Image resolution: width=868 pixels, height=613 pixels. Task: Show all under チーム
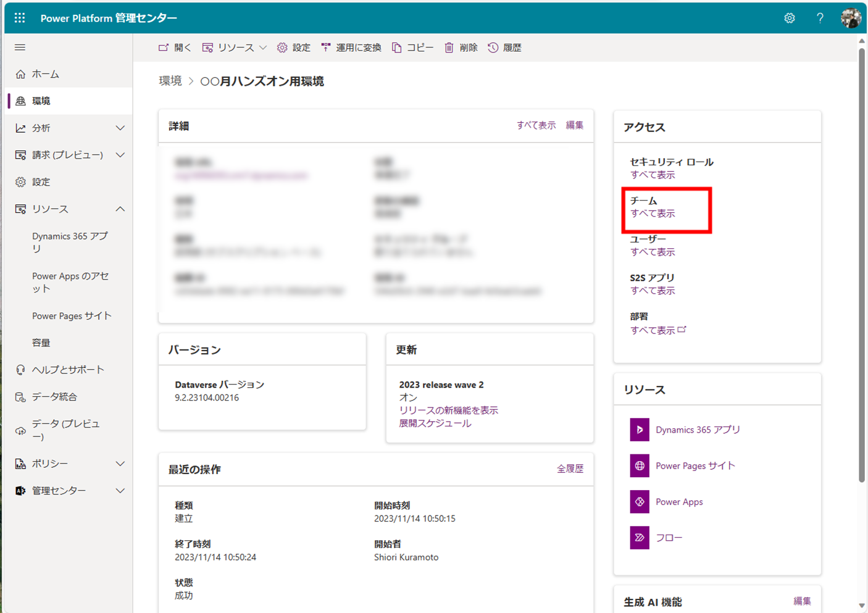(x=653, y=214)
